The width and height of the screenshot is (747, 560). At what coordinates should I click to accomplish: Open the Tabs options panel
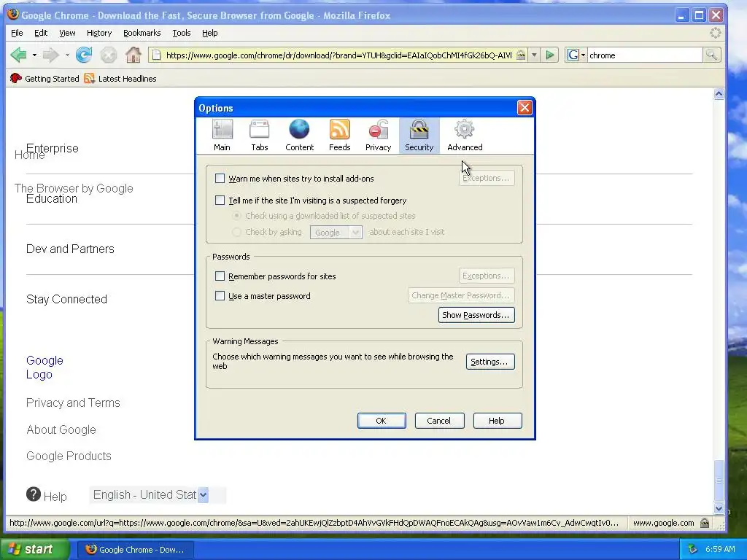pos(260,136)
